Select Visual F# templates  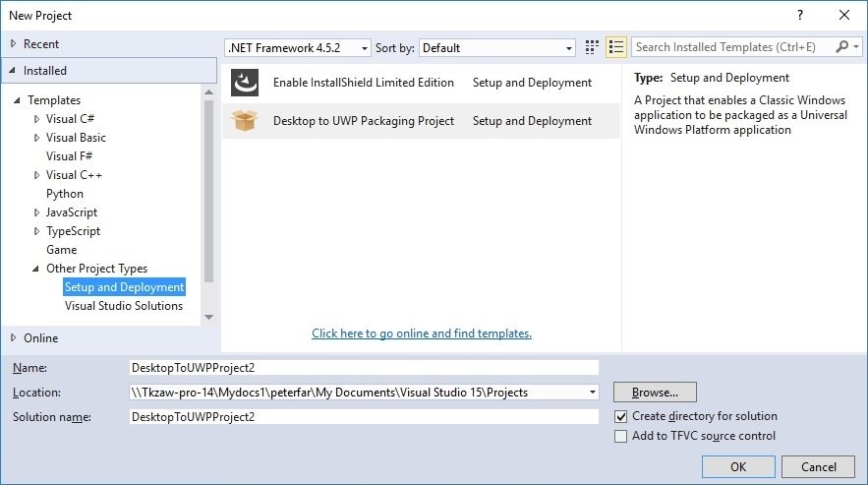point(69,156)
